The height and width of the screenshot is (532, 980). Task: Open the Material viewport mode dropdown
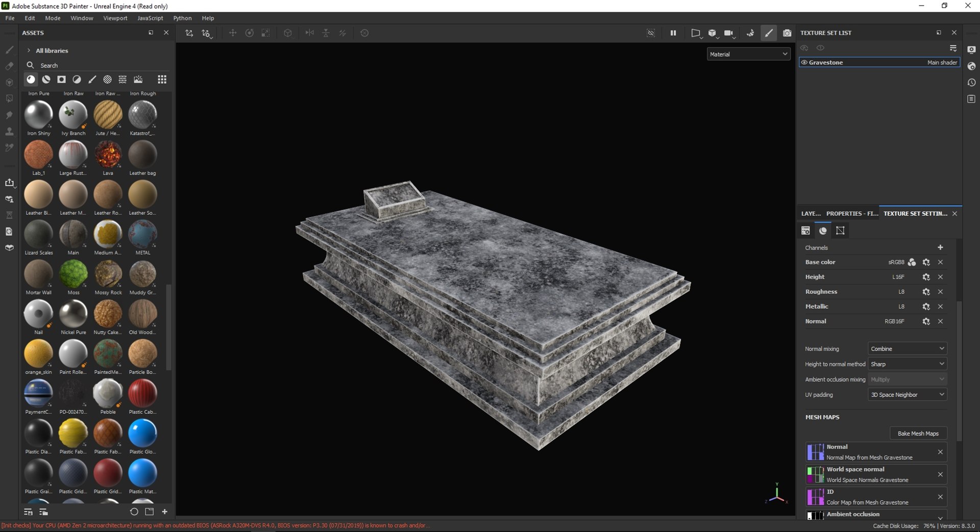[x=748, y=54]
